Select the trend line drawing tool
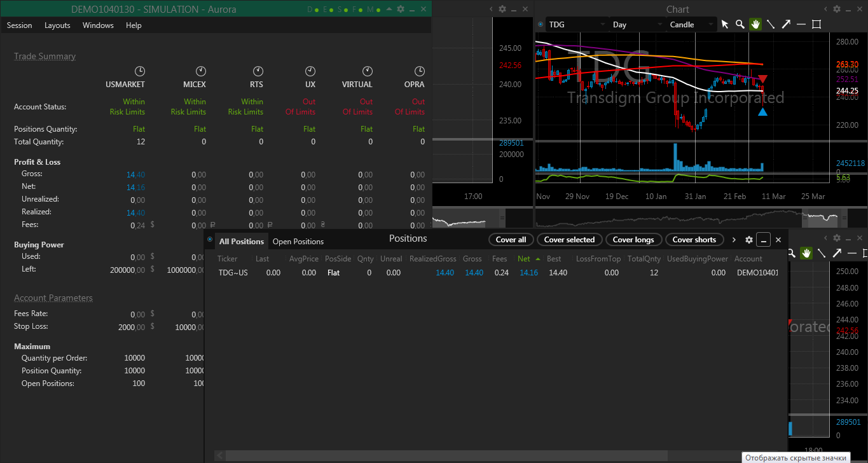Image resolution: width=868 pixels, height=463 pixels. point(771,24)
